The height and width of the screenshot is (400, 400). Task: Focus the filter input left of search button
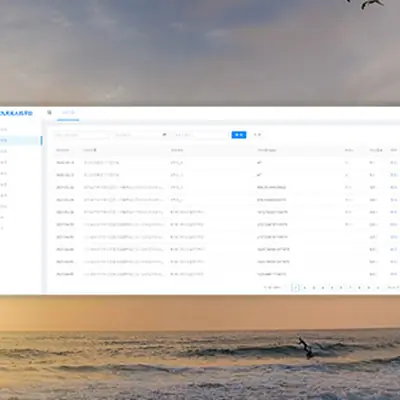pyautogui.click(x=201, y=135)
